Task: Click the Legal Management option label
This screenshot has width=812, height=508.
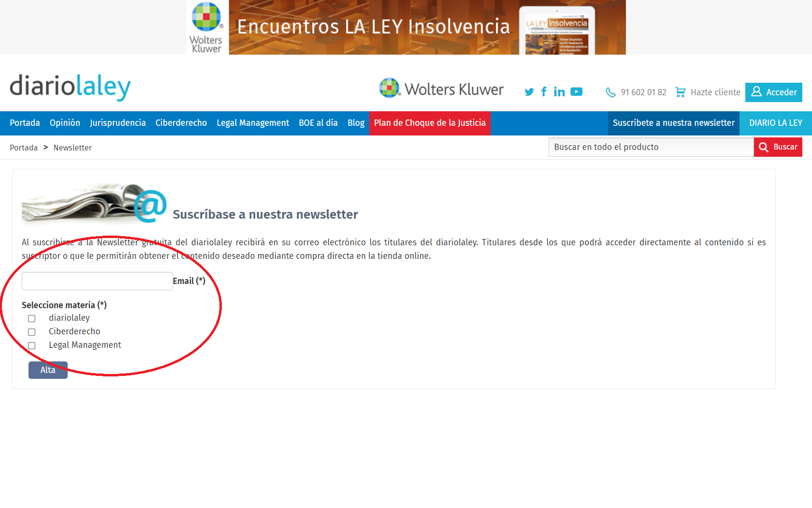Action: (x=85, y=345)
